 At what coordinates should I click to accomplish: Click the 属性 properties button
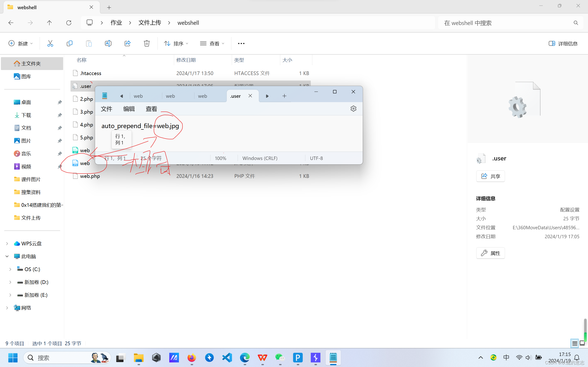point(490,253)
